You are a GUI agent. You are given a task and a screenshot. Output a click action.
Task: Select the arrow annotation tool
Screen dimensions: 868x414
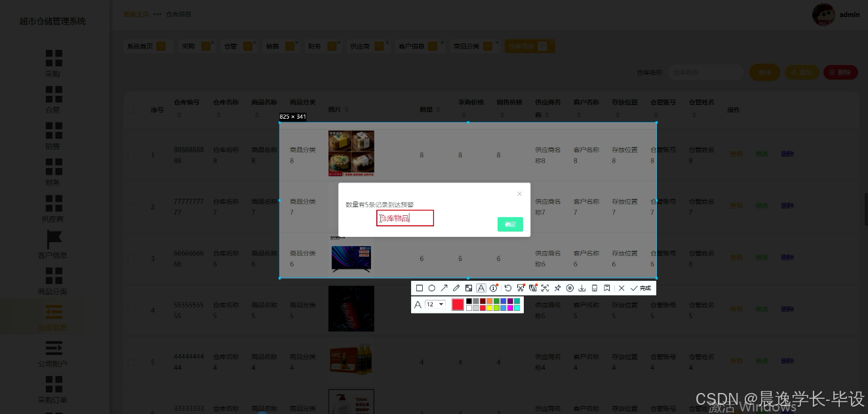[444, 288]
